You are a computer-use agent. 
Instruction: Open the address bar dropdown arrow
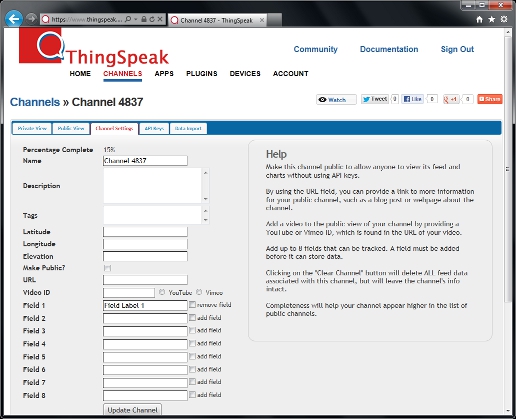tap(136, 19)
